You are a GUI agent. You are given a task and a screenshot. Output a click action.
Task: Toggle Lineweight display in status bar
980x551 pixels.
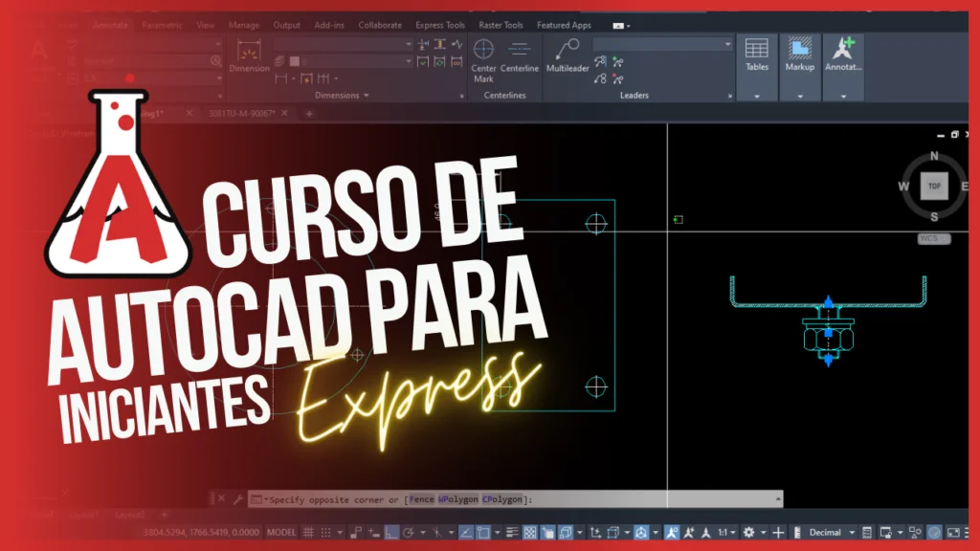pyautogui.click(x=512, y=532)
